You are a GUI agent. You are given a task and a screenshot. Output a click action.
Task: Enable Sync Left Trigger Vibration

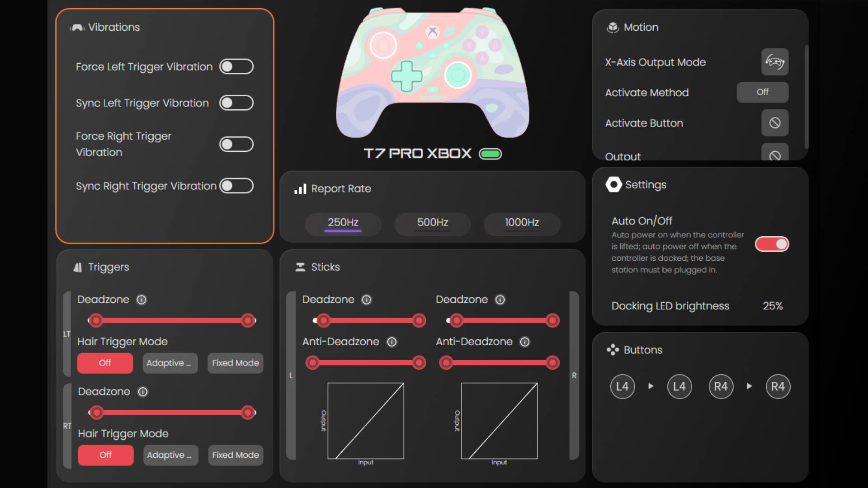pos(236,103)
